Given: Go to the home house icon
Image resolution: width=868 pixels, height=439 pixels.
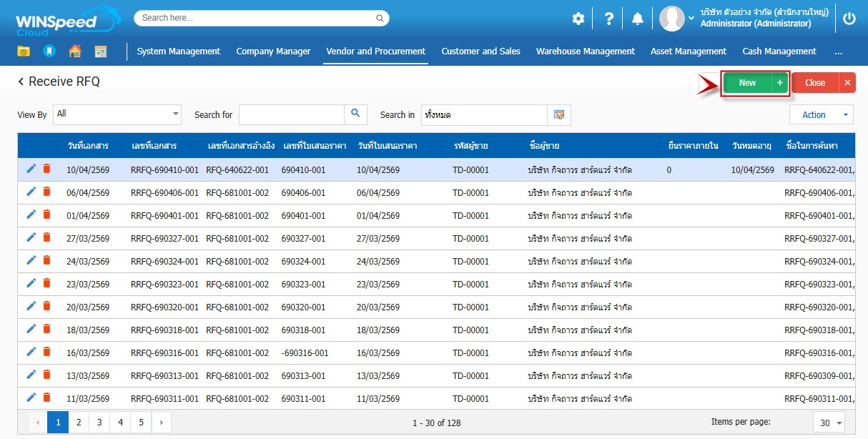Looking at the screenshot, I should pos(74,51).
